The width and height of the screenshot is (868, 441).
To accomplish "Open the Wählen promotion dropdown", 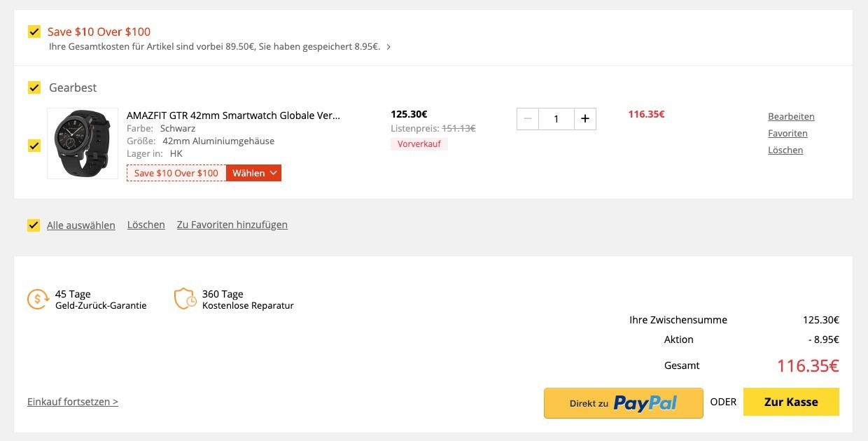I will click(x=254, y=173).
